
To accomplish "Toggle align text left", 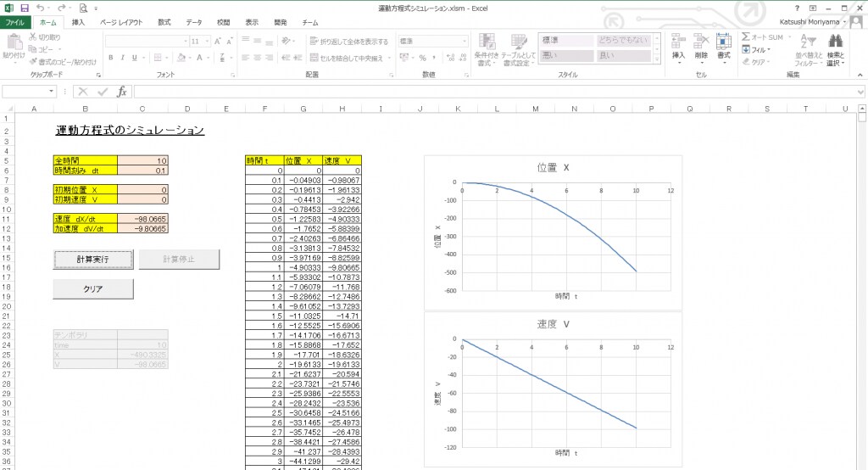I will click(x=245, y=58).
